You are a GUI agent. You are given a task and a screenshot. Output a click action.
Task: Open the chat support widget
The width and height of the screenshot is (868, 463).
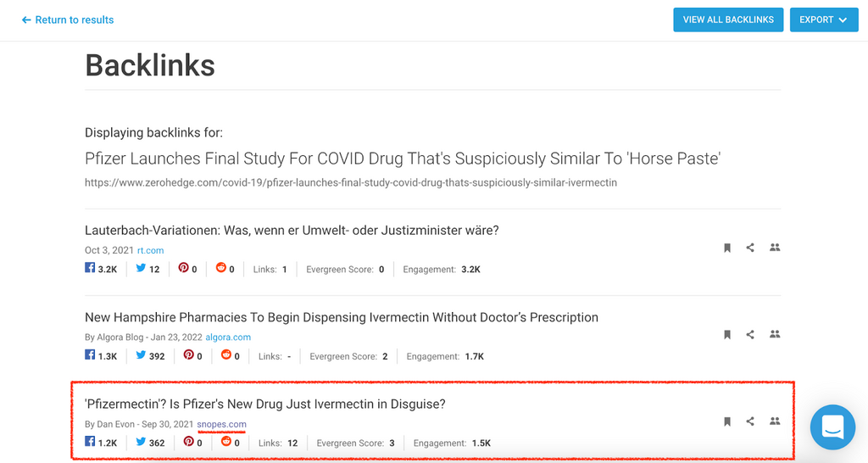832,427
